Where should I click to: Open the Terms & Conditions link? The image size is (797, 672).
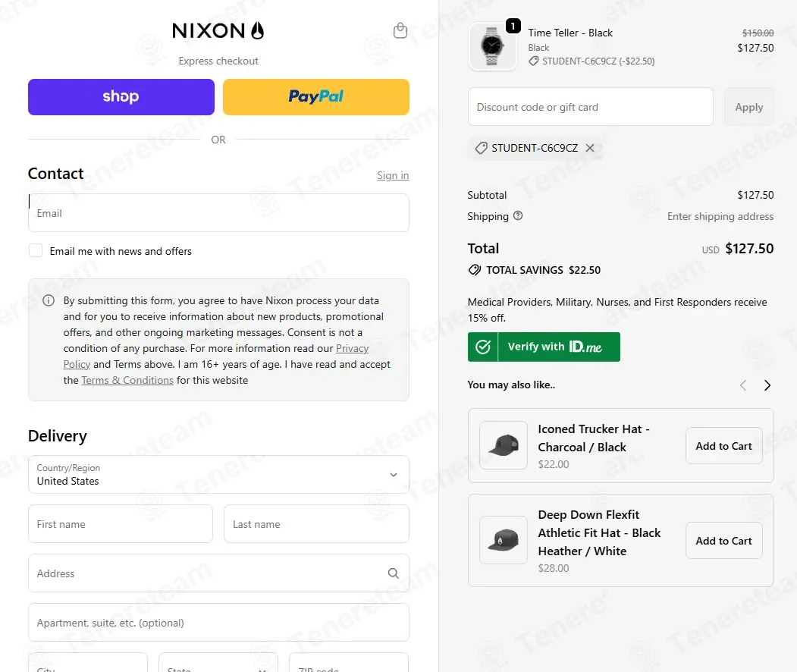pyautogui.click(x=127, y=380)
